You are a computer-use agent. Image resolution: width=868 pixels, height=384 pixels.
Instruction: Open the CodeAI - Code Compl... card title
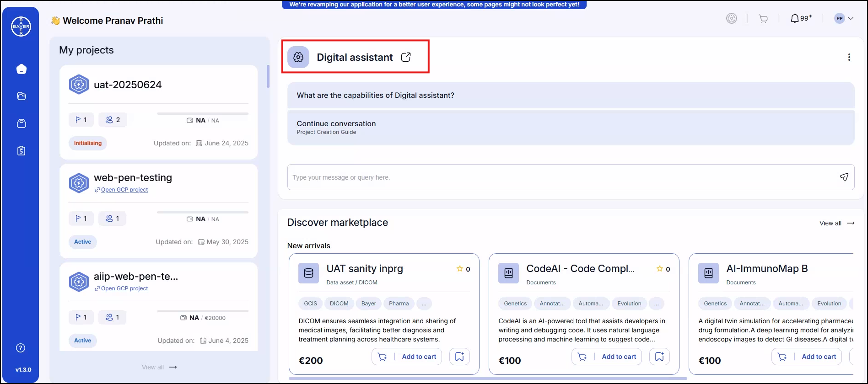click(580, 269)
